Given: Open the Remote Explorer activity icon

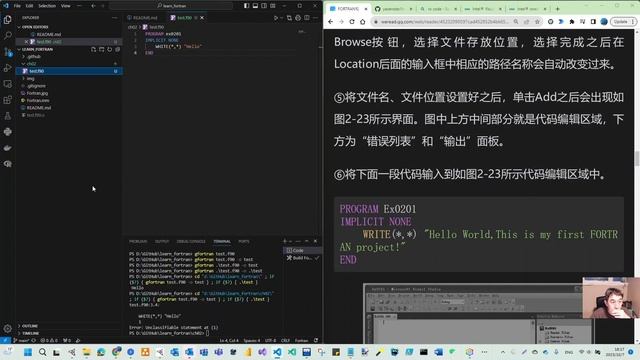Looking at the screenshot, I should 7,84.
